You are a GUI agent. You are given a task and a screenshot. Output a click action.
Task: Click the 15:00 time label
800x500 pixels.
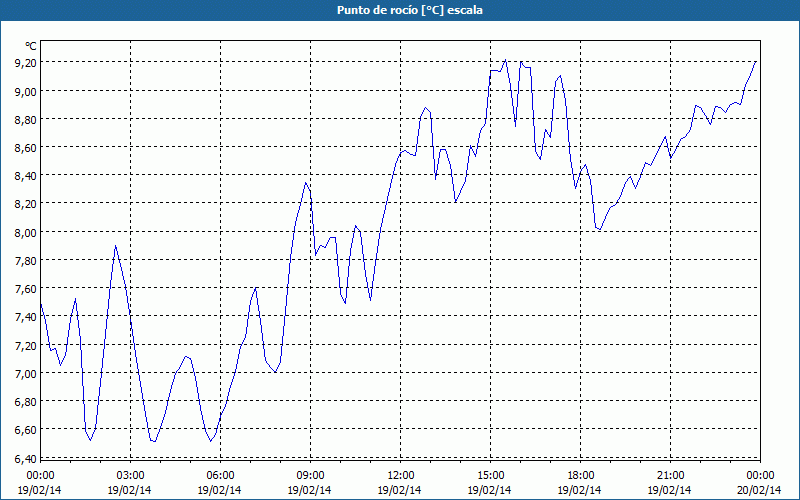click(x=490, y=475)
